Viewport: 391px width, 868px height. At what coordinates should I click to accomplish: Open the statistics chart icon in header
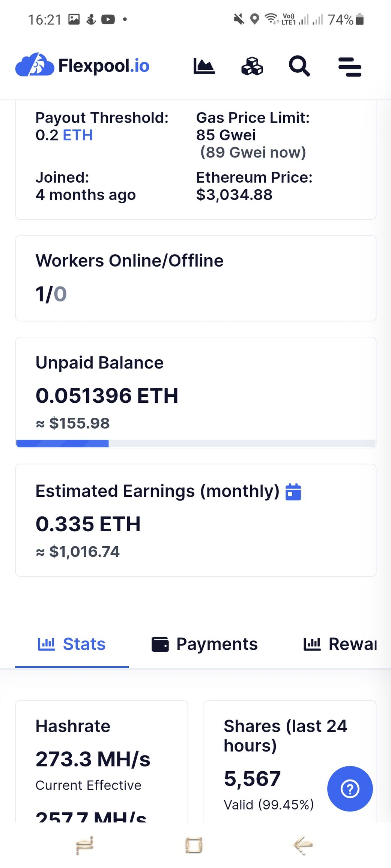(x=204, y=66)
